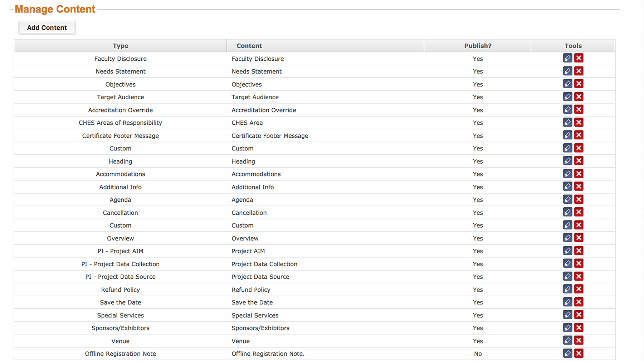Delete the Save the Date row
This screenshot has height=362, width=644.
point(579,302)
